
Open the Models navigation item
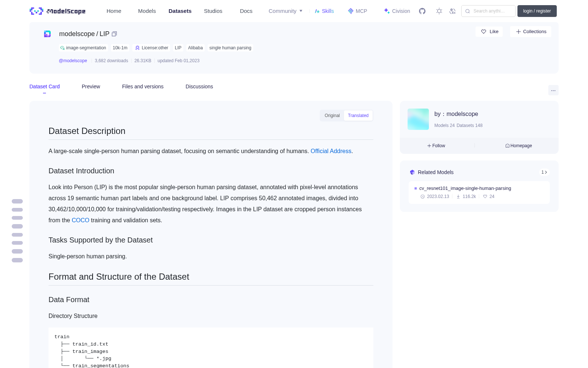coord(147,11)
